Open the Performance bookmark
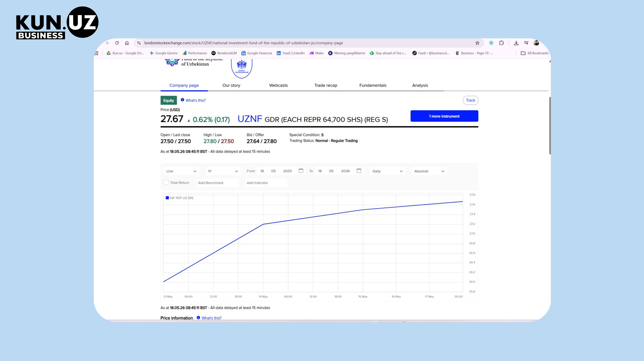Screen dimensions: 644x361 (x=194, y=53)
